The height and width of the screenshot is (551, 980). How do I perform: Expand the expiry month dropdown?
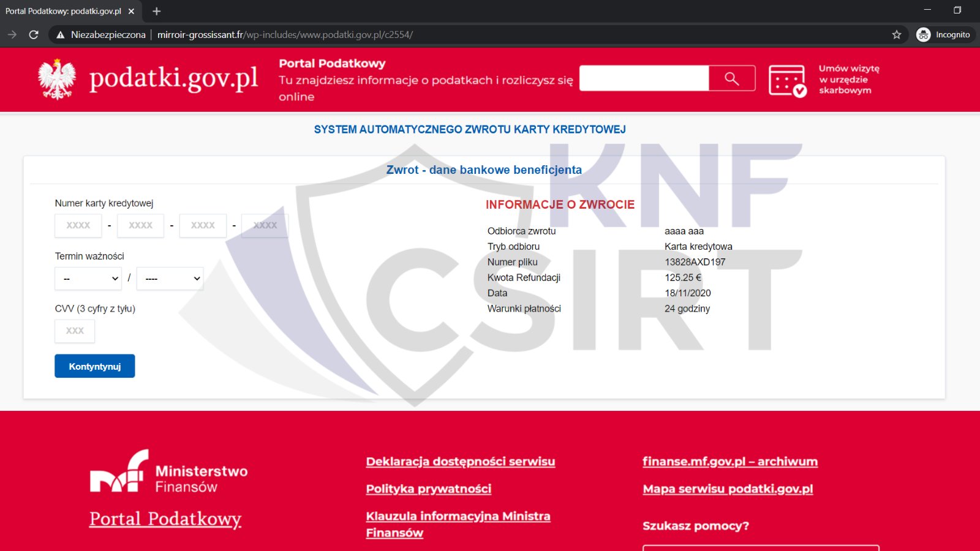click(x=88, y=279)
